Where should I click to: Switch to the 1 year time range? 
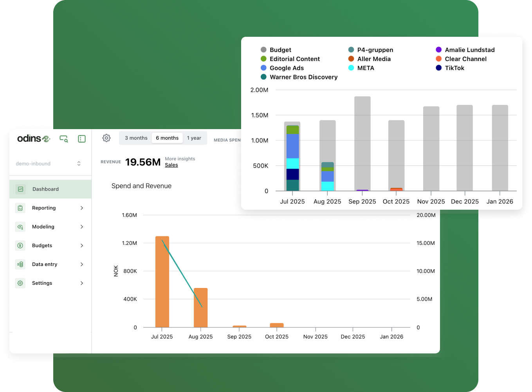[194, 138]
